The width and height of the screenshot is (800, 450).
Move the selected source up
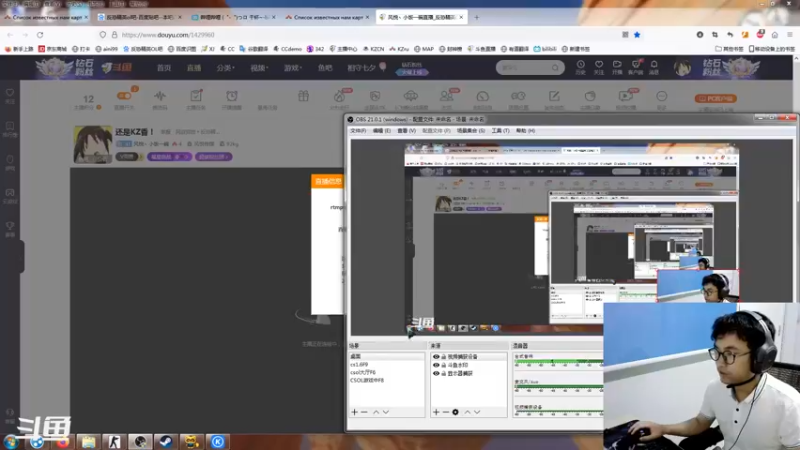pos(467,412)
